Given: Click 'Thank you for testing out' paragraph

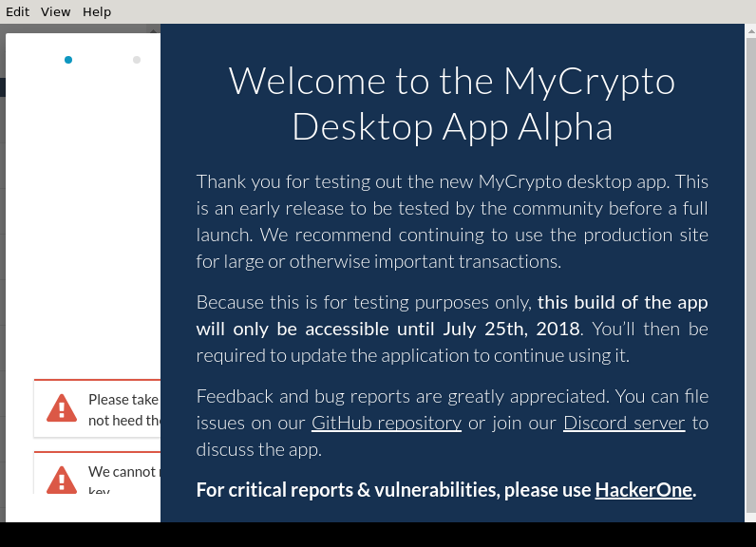Looking at the screenshot, I should (x=452, y=221).
